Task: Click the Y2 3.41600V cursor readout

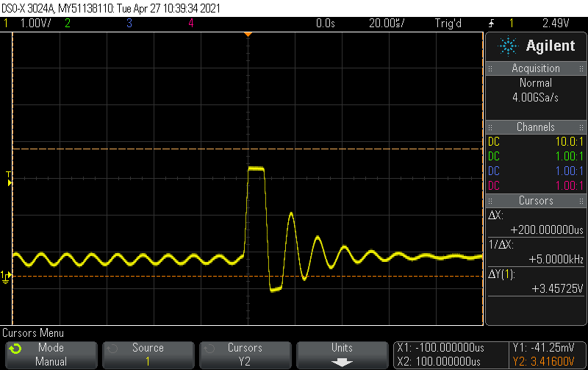Action: point(543,362)
